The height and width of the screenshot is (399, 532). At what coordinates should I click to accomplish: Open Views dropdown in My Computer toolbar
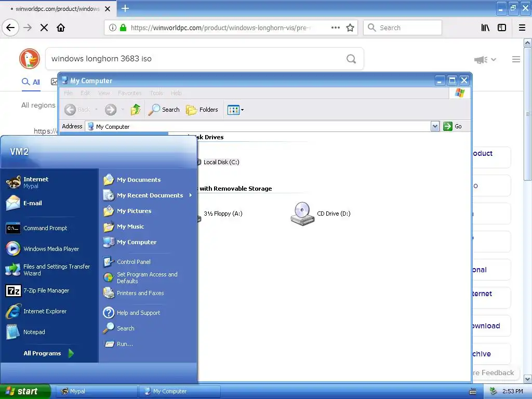(235, 110)
